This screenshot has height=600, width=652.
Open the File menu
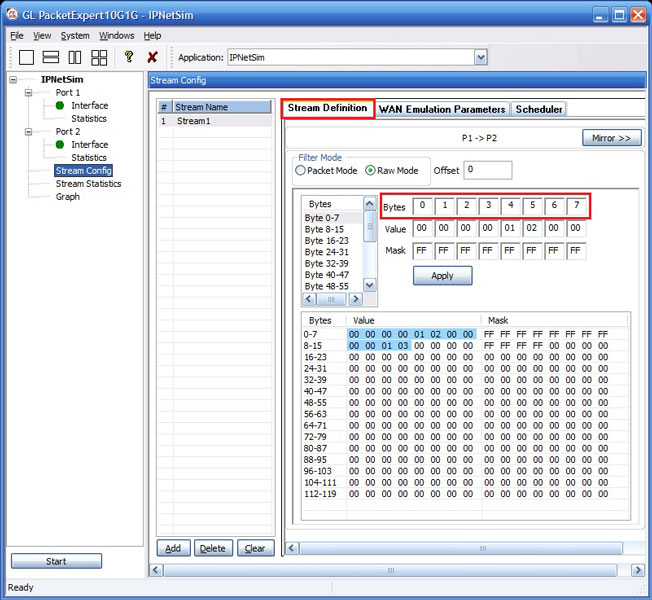[17, 36]
